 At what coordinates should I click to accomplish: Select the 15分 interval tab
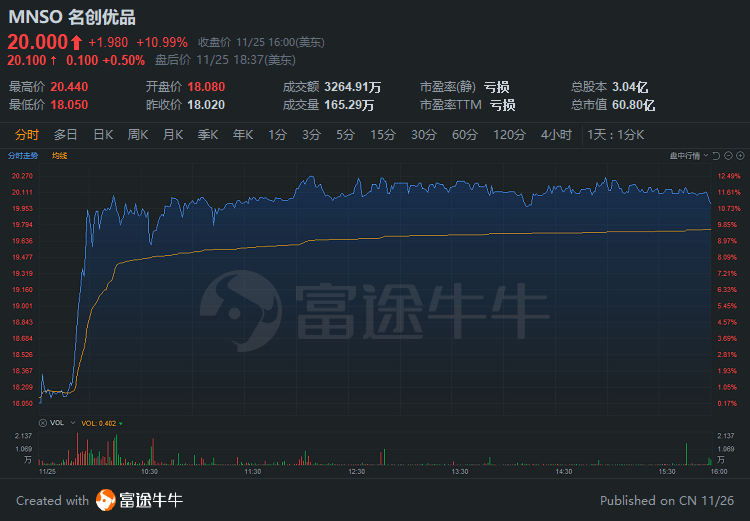383,135
